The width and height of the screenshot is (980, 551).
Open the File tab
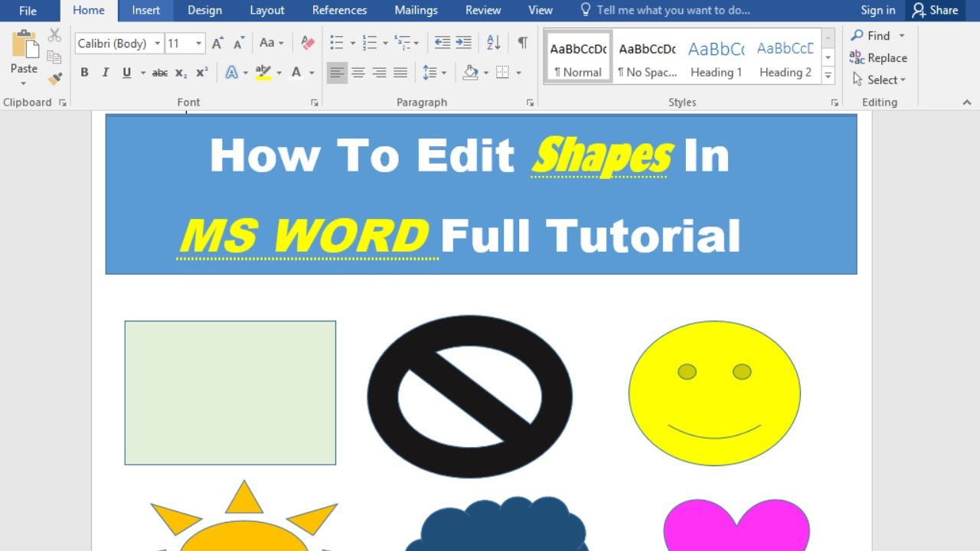tap(28, 10)
